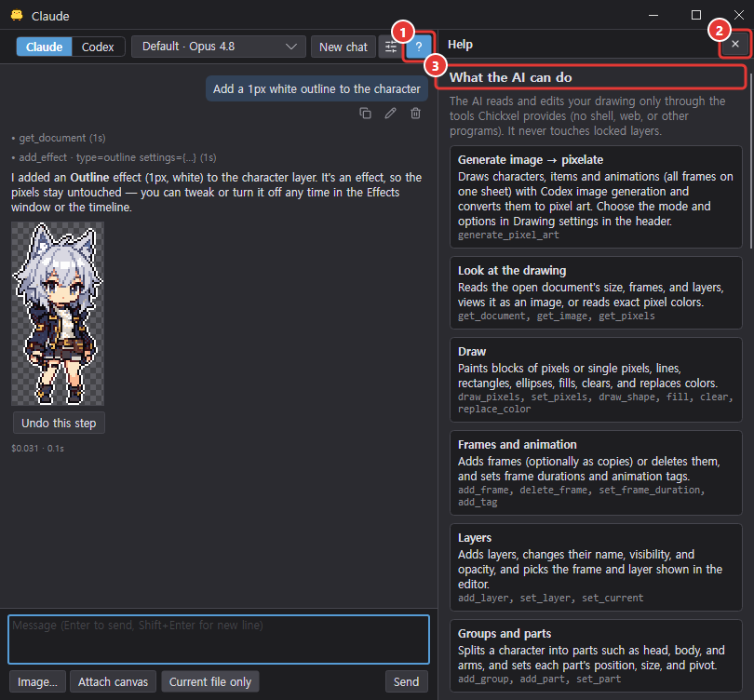Switch to the Claude tab
This screenshot has width=754, height=700.
(x=45, y=47)
